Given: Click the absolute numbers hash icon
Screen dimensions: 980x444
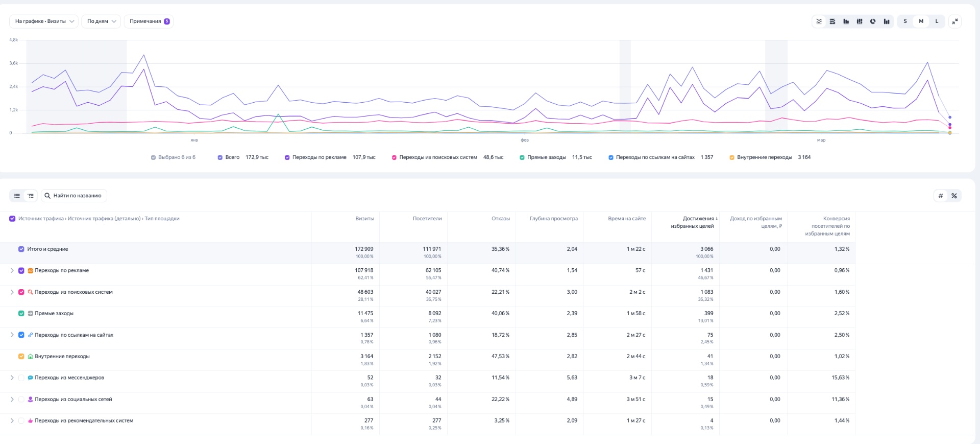Looking at the screenshot, I should (x=940, y=196).
